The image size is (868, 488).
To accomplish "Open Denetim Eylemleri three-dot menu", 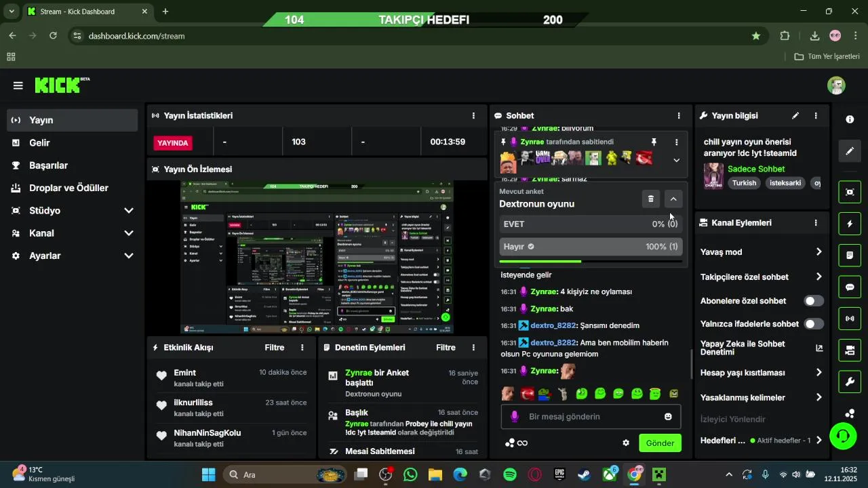I will pyautogui.click(x=473, y=348).
